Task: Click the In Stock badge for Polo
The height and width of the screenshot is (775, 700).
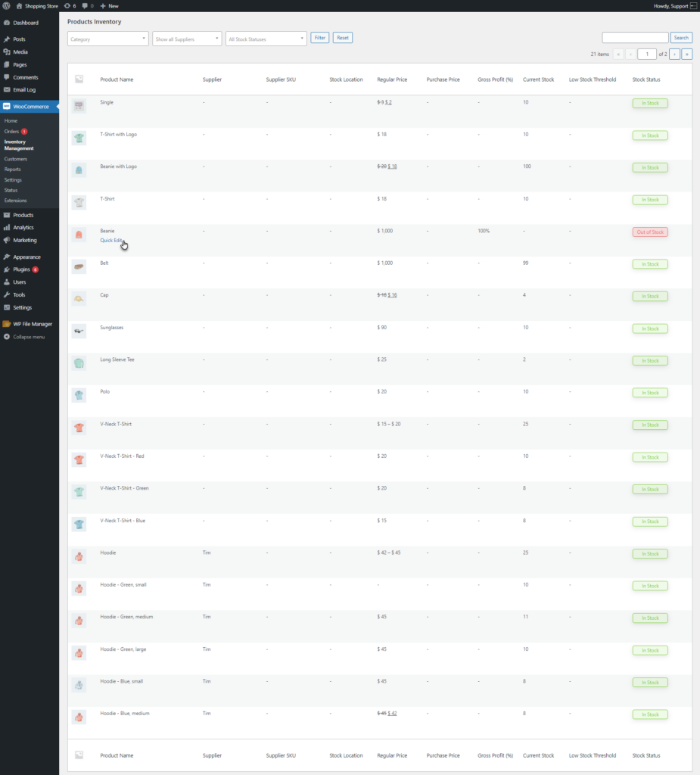Action: click(650, 393)
